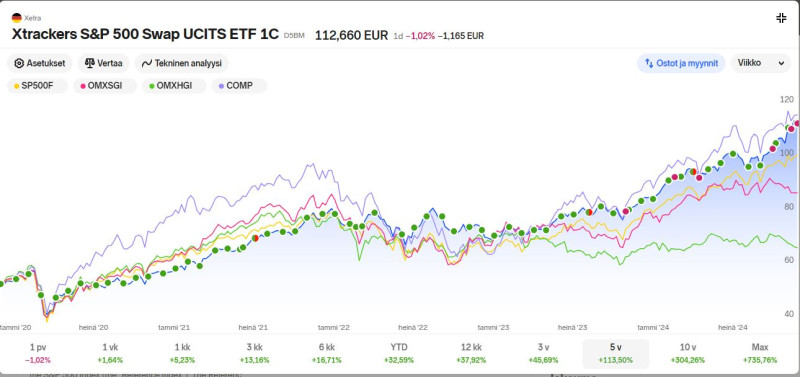Click the gear icon in Asetukset button

19,63
